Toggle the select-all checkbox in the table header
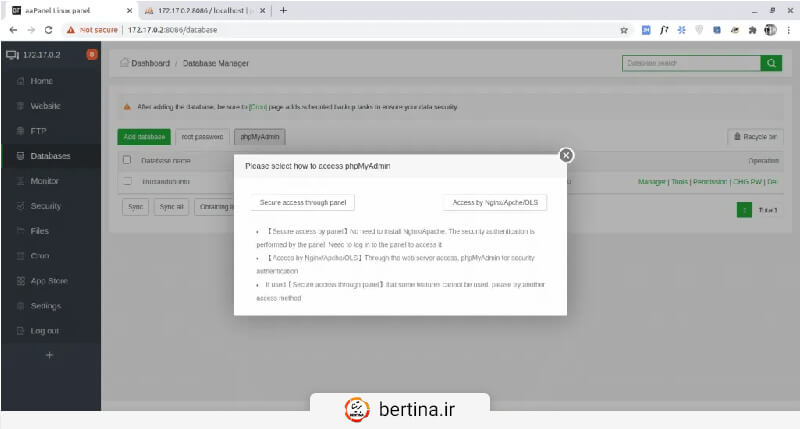The image size is (800, 429). tap(127, 160)
